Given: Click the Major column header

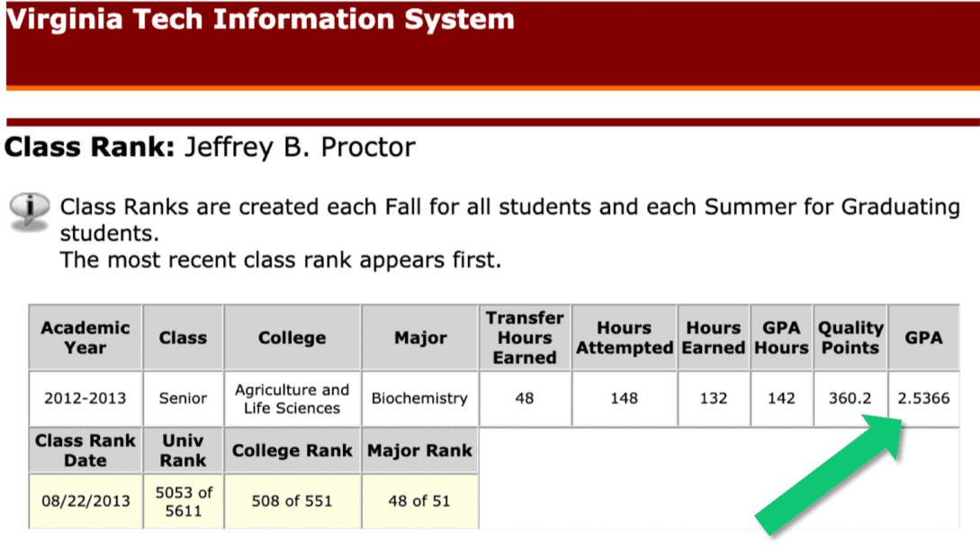Looking at the screenshot, I should [x=420, y=338].
